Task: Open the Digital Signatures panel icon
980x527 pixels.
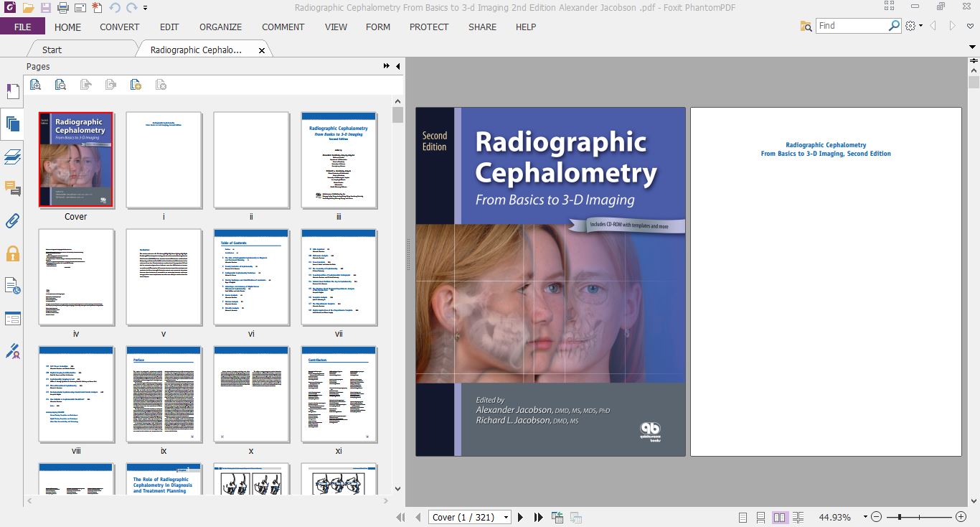Action: pos(12,351)
